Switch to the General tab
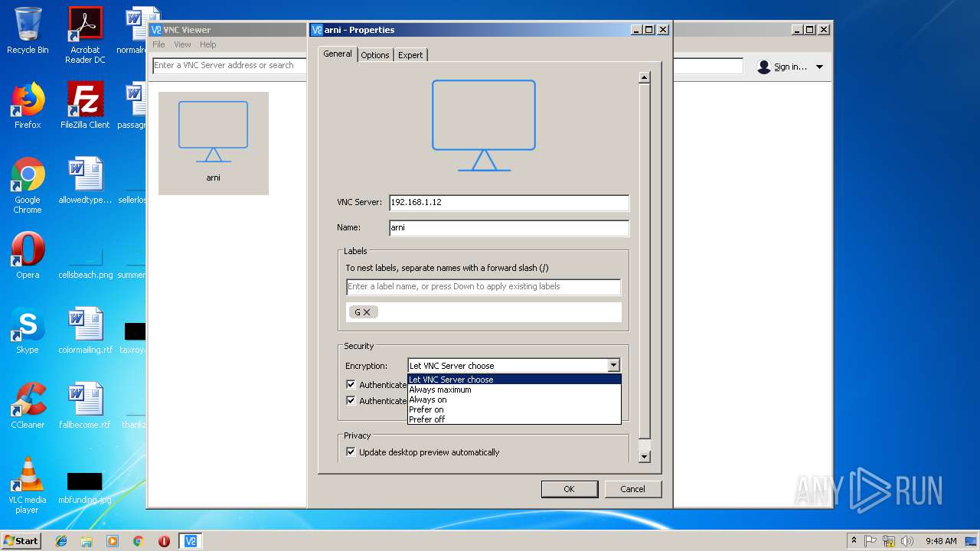The height and width of the screenshot is (551, 980). 338,54
